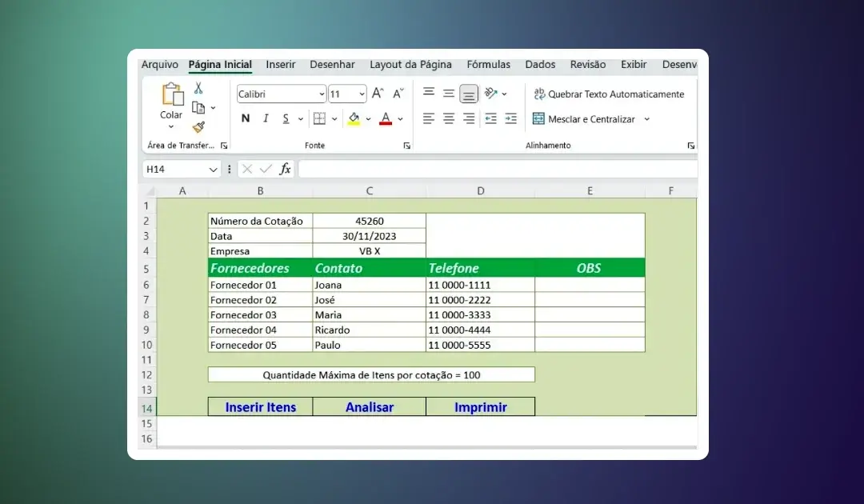The image size is (864, 504).
Task: Center text horizontally with align center icon
Action: click(449, 118)
